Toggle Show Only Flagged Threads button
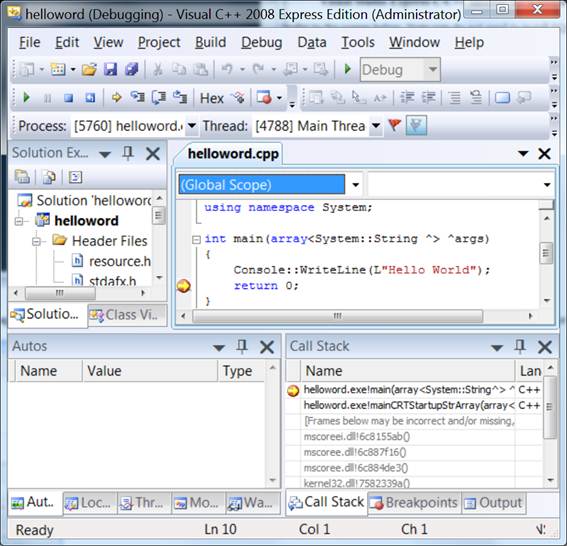Viewport: 567px width, 546px height. point(416,125)
